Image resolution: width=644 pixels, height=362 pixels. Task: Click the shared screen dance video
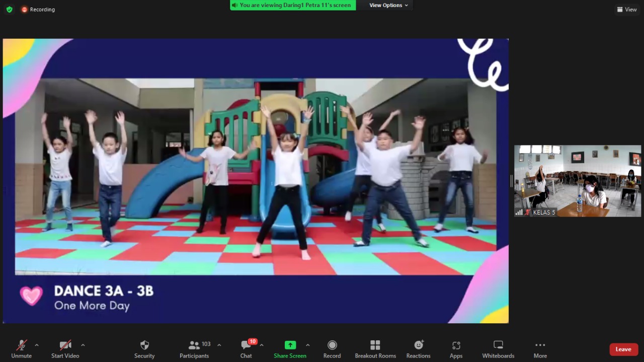256,176
